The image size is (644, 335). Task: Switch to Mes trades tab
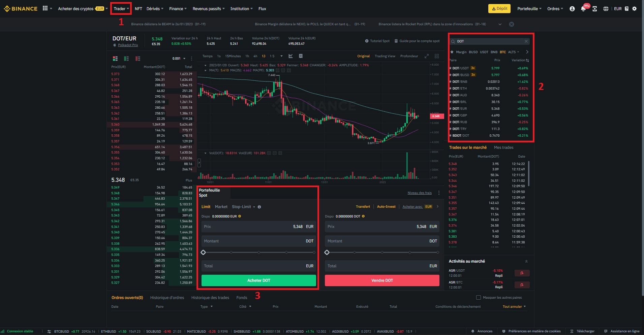(503, 147)
